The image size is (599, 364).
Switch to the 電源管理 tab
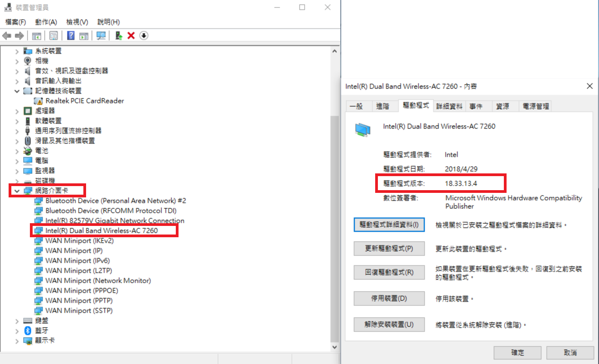point(536,106)
